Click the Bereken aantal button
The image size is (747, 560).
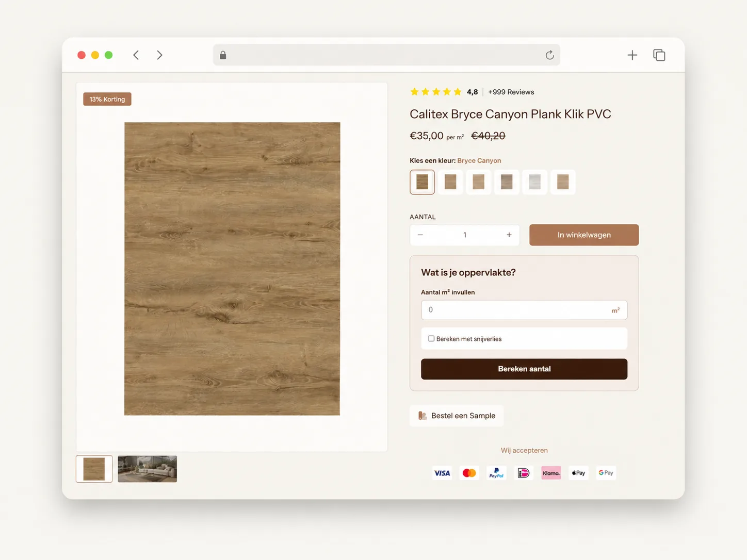[524, 369]
